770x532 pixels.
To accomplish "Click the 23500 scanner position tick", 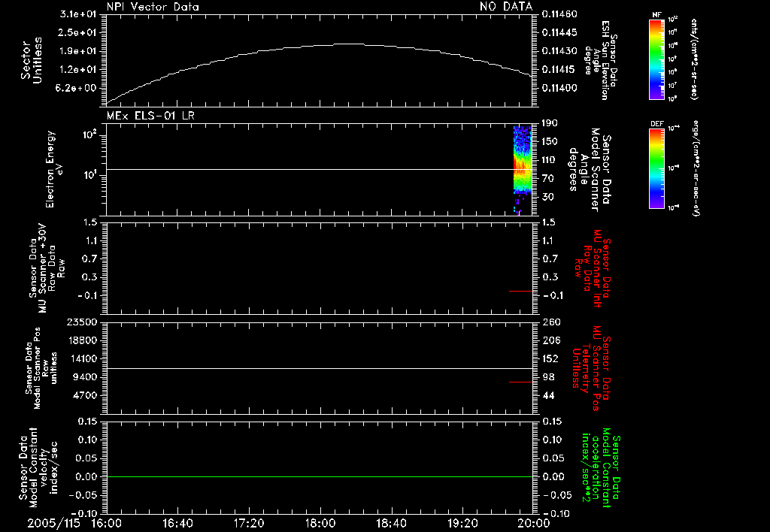I will click(81, 322).
